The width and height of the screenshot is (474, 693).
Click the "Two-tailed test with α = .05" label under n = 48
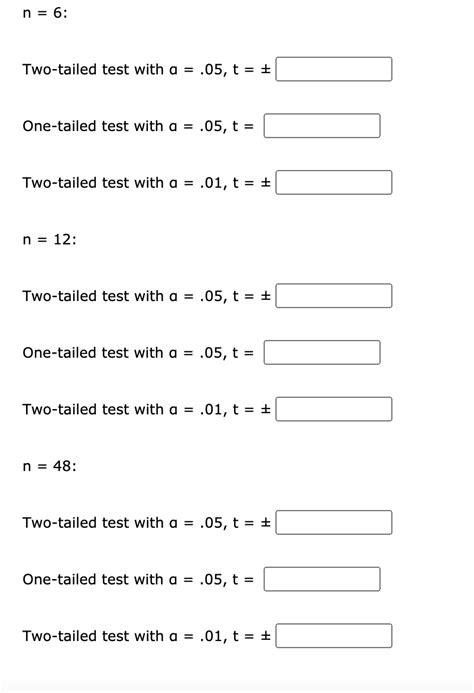coord(124,523)
